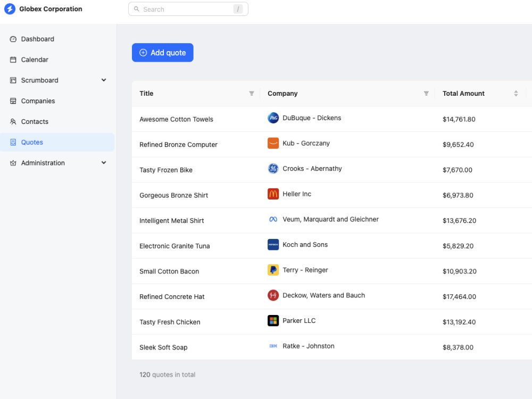The width and height of the screenshot is (532, 399).
Task: Click the Meta logo for Veum, Marquardt and Gleichner
Action: [273, 220]
